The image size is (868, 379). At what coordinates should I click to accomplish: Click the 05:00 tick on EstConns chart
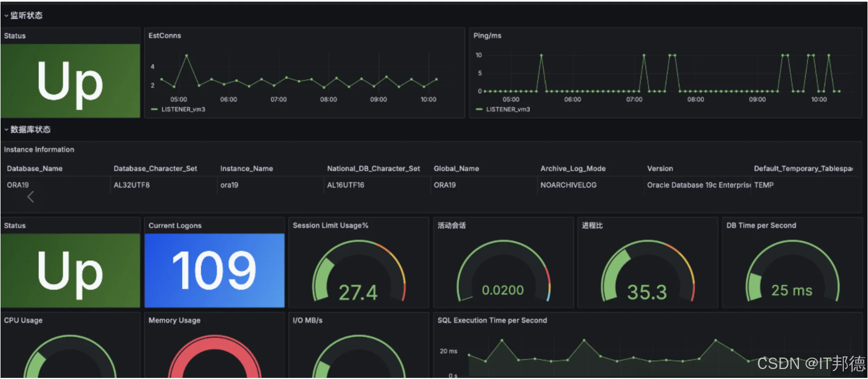[178, 99]
